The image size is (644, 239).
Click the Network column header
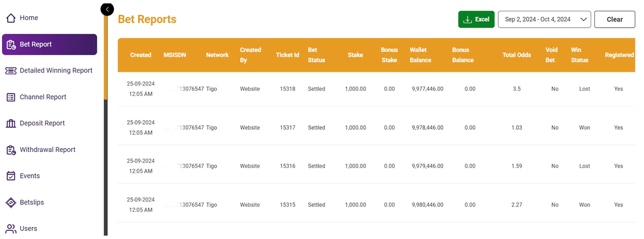[x=217, y=55]
